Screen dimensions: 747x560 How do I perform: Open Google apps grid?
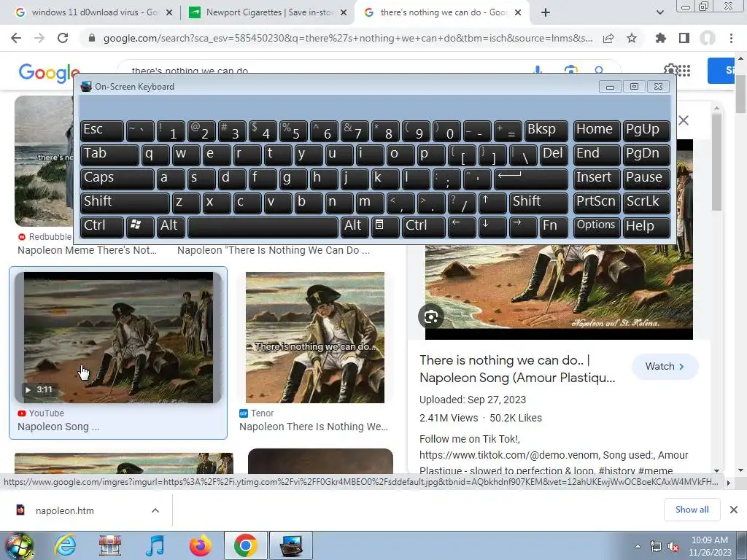point(684,71)
